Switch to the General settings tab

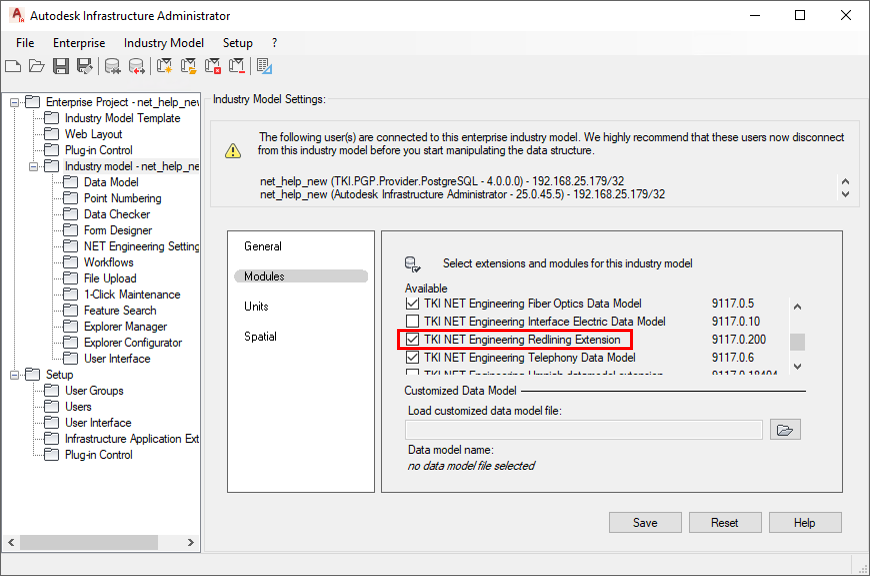coord(263,246)
